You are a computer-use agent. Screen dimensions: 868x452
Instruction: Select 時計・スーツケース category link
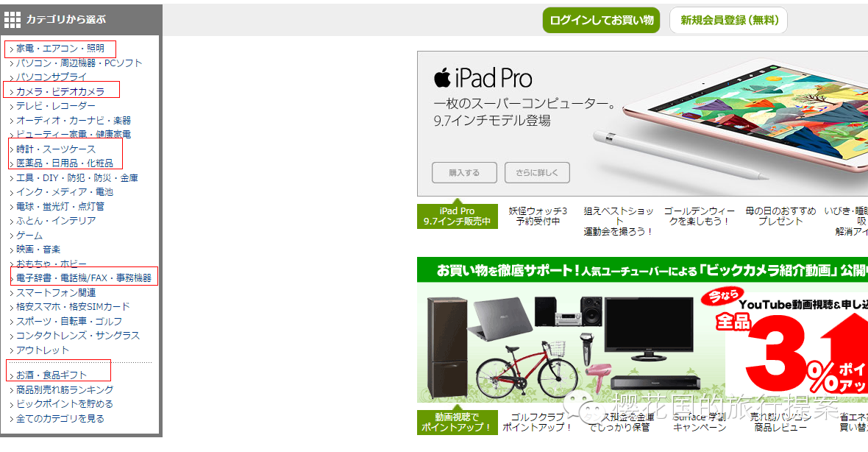coord(55,149)
